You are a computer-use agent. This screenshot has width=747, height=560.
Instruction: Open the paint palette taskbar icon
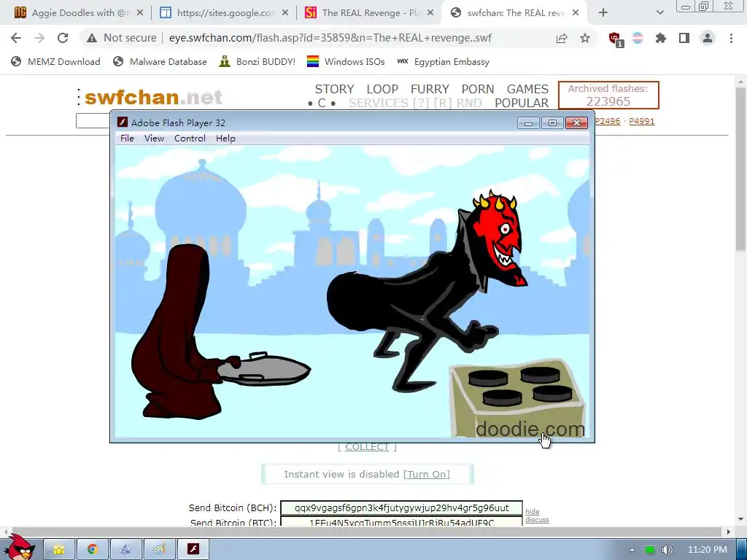160,549
